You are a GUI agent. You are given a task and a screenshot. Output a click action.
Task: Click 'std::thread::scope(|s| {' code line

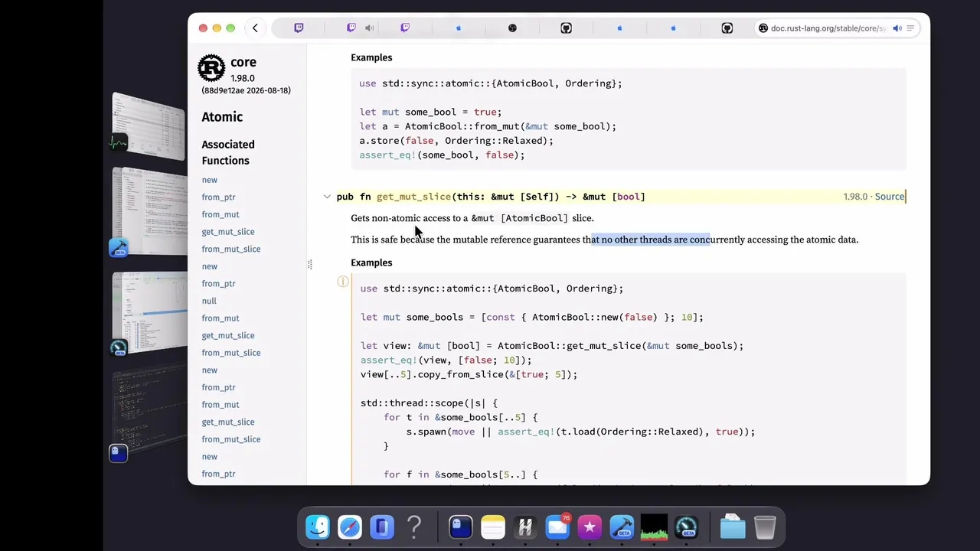[x=429, y=403]
